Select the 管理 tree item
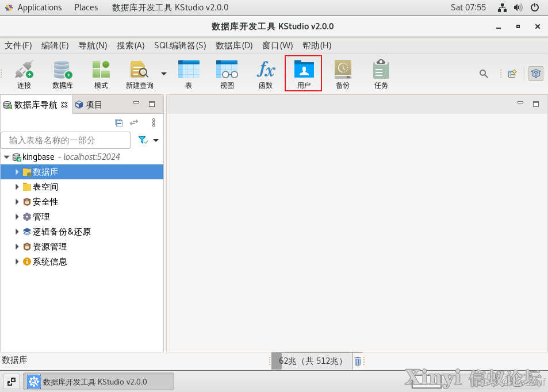548x392 pixels. coord(36,217)
